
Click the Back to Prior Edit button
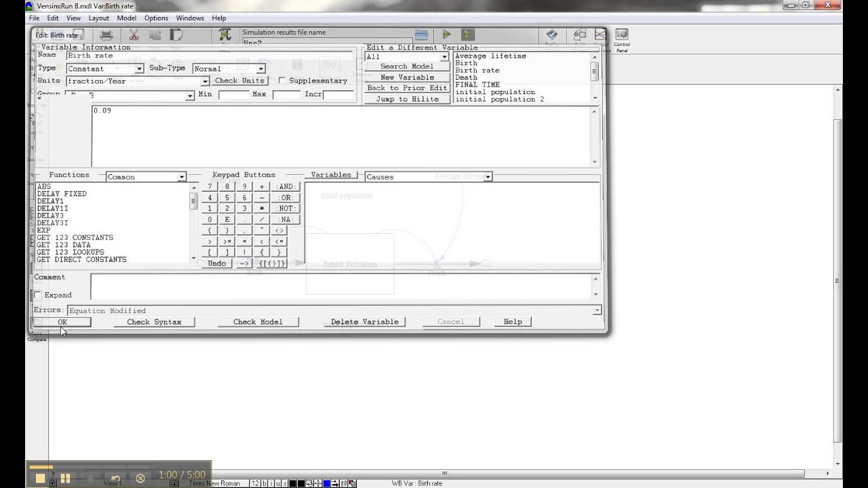tap(407, 88)
